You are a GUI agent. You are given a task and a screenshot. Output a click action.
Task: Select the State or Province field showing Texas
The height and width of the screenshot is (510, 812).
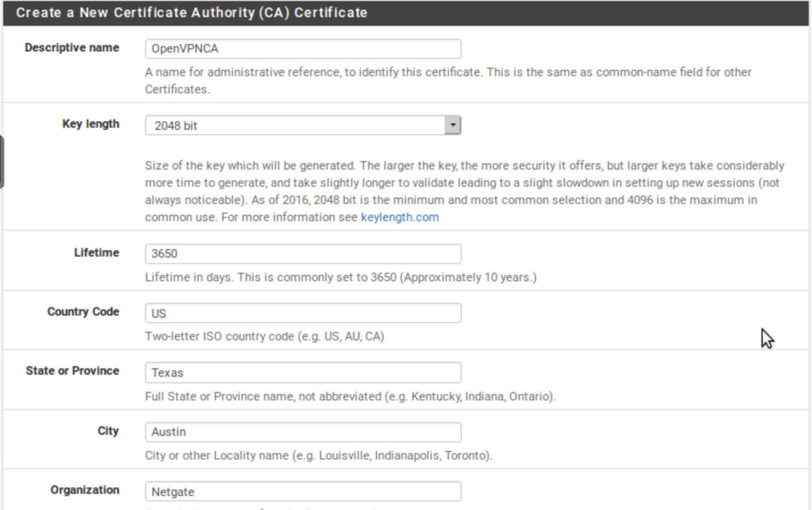pyautogui.click(x=301, y=372)
